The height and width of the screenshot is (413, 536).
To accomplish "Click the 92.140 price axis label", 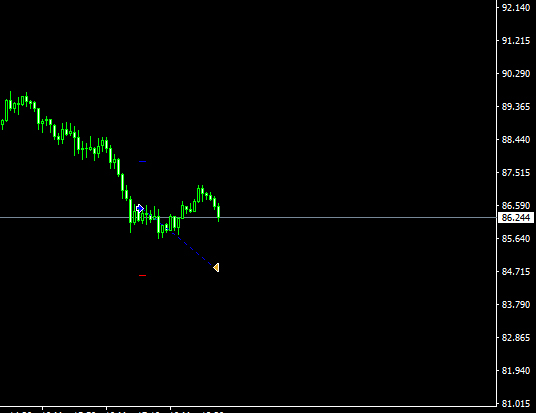I will tap(516, 8).
